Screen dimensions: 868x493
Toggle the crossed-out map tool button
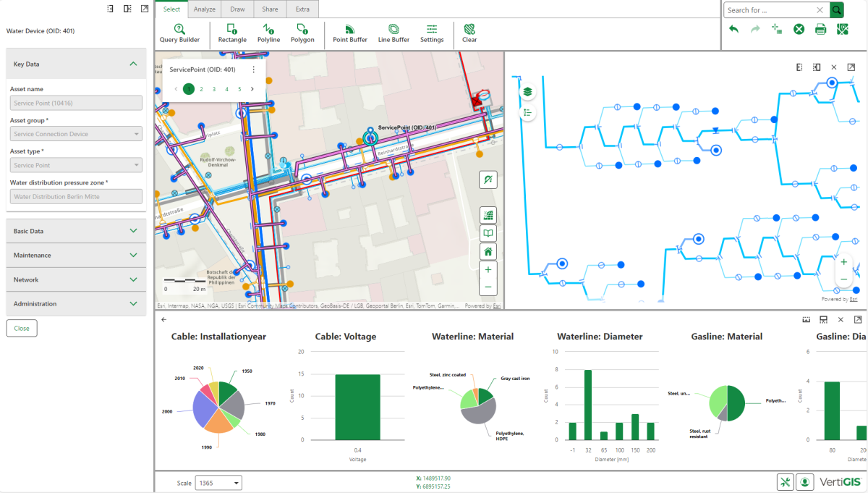click(488, 180)
